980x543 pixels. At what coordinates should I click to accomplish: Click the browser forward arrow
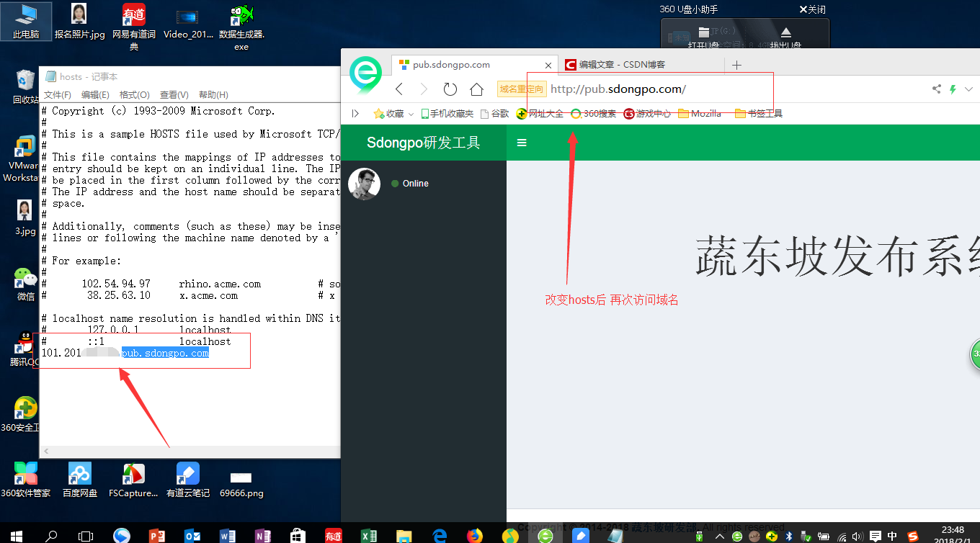tap(424, 89)
